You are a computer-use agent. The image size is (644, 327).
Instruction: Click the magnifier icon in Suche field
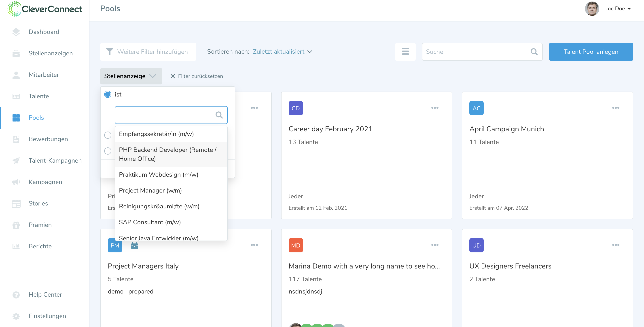click(534, 52)
